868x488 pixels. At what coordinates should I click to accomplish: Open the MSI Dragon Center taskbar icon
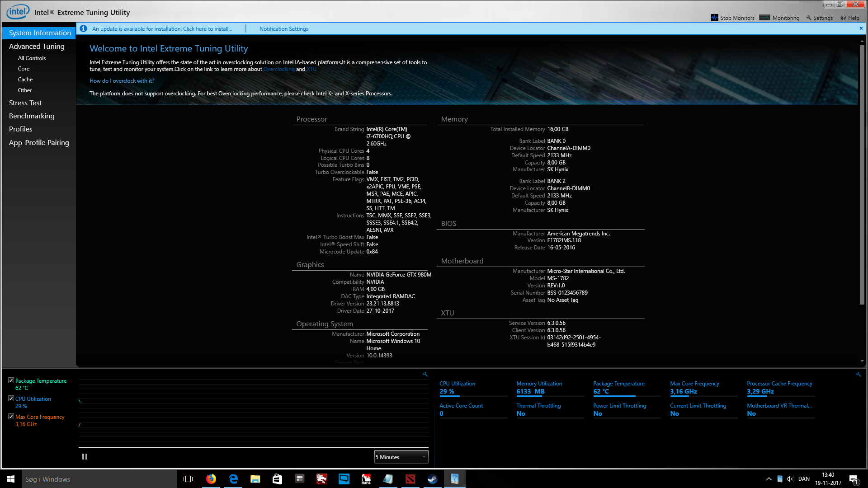pos(322,479)
